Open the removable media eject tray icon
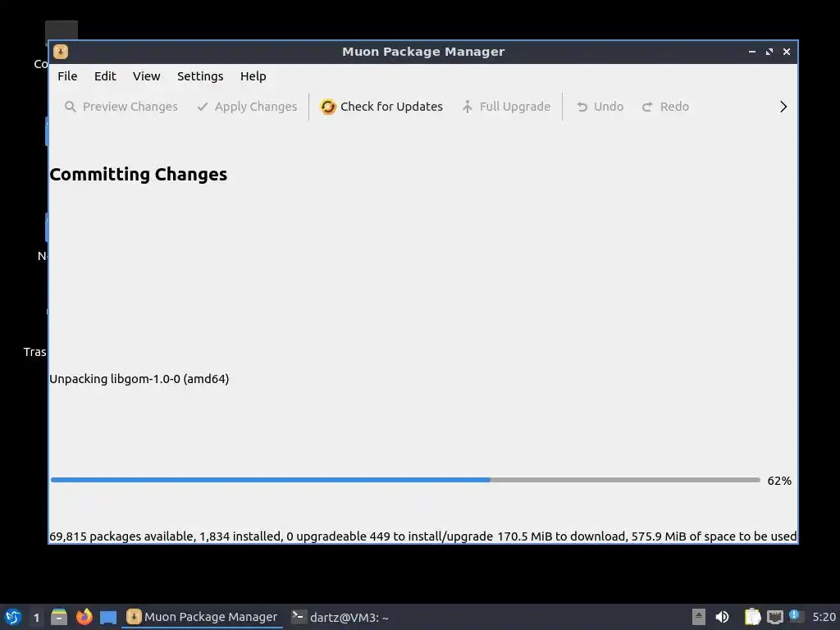This screenshot has height=630, width=840. [699, 617]
